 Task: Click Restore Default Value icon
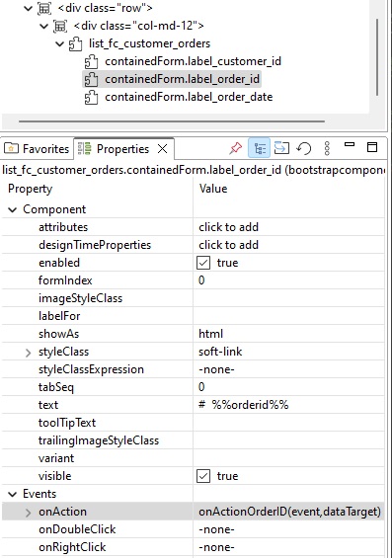pyautogui.click(x=304, y=148)
